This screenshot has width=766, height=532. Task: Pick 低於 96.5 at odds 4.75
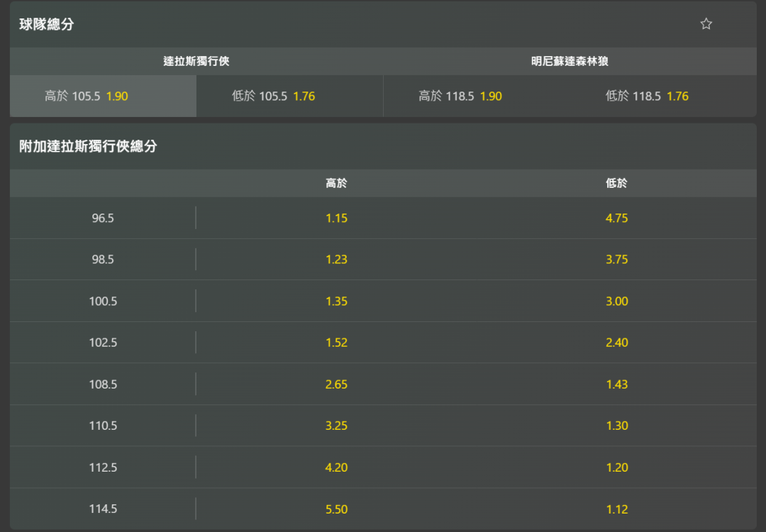point(616,218)
